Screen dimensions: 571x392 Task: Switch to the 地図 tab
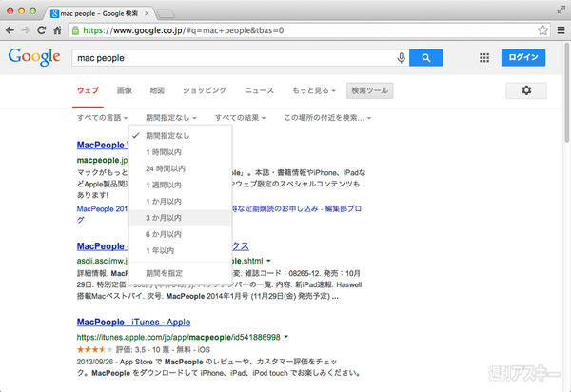pos(157,90)
